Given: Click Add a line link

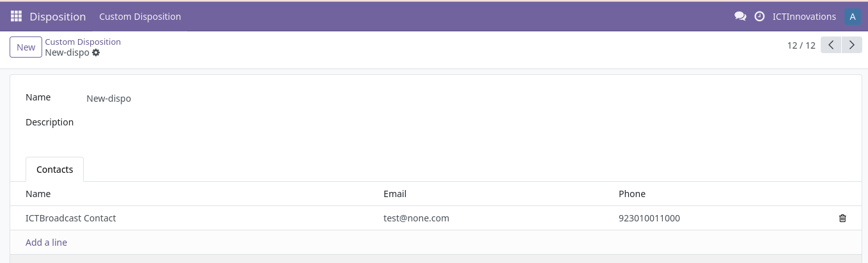Looking at the screenshot, I should (x=46, y=243).
